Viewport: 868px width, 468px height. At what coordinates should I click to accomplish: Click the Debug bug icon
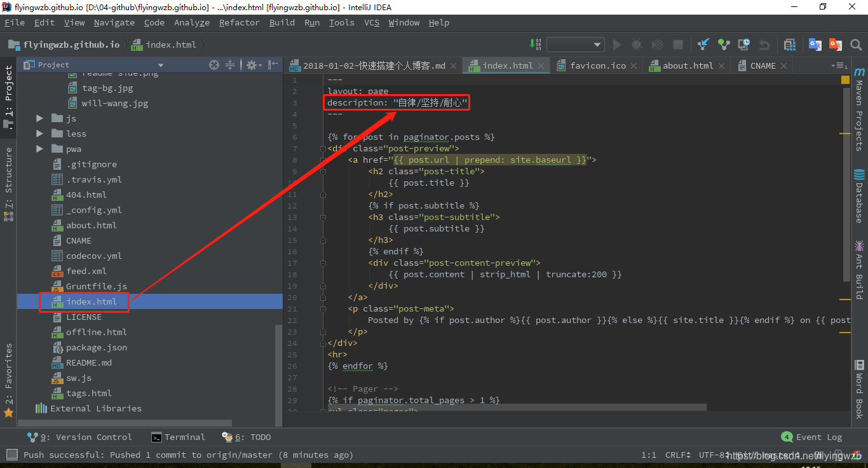point(637,45)
